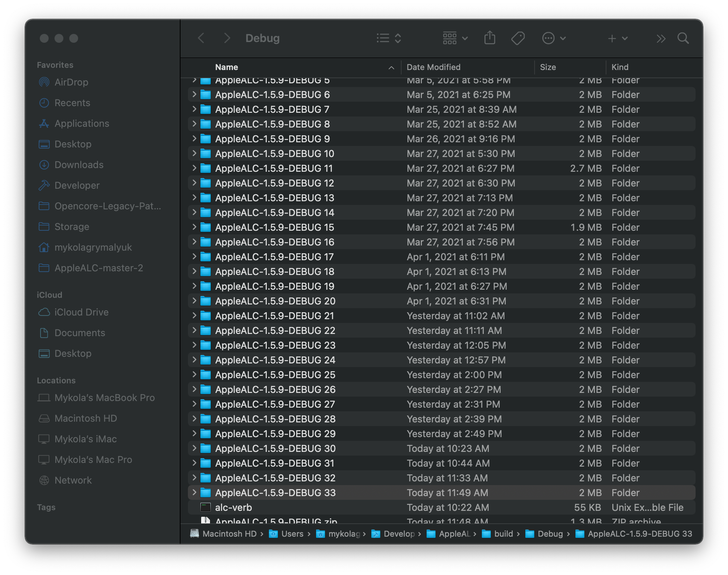This screenshot has height=575, width=728.
Task: Select iCloud Drive in the sidebar
Action: 81,312
